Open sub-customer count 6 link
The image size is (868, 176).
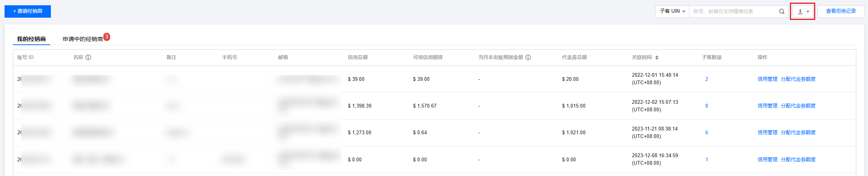pos(707,132)
